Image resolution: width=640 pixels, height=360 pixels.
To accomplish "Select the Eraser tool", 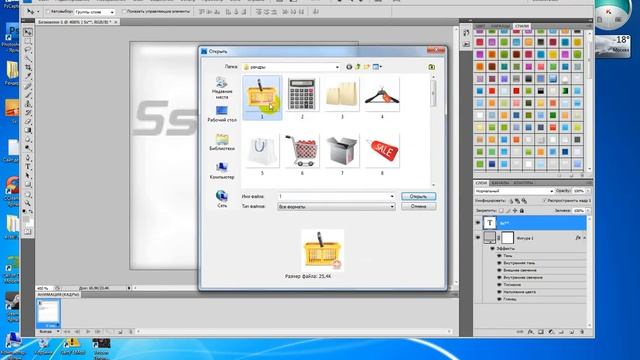I will coord(28,121).
